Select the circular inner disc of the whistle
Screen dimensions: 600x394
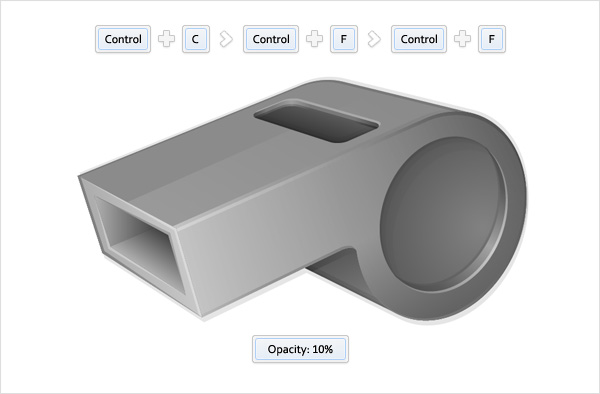pos(444,214)
